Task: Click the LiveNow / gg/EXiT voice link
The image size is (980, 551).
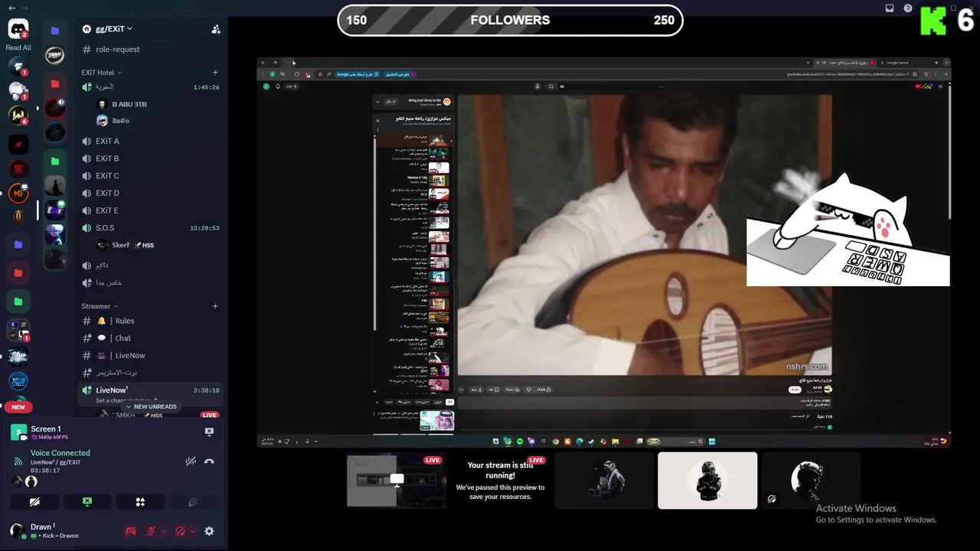Action: click(x=55, y=462)
